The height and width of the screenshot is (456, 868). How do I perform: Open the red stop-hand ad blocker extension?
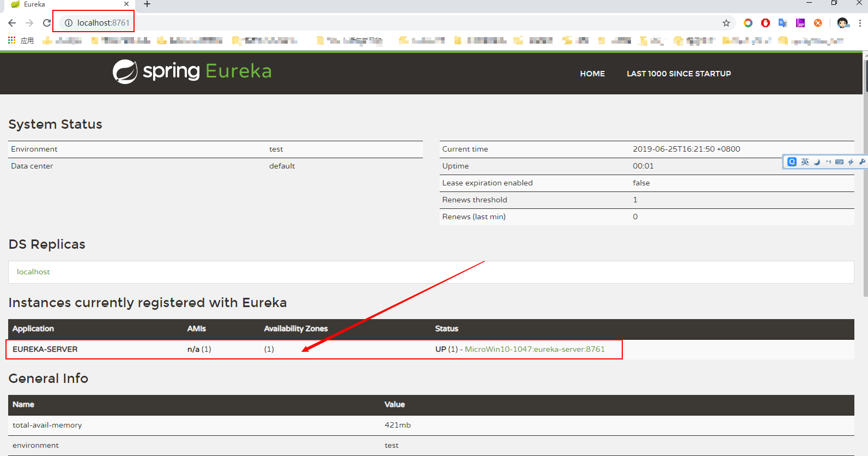point(766,23)
